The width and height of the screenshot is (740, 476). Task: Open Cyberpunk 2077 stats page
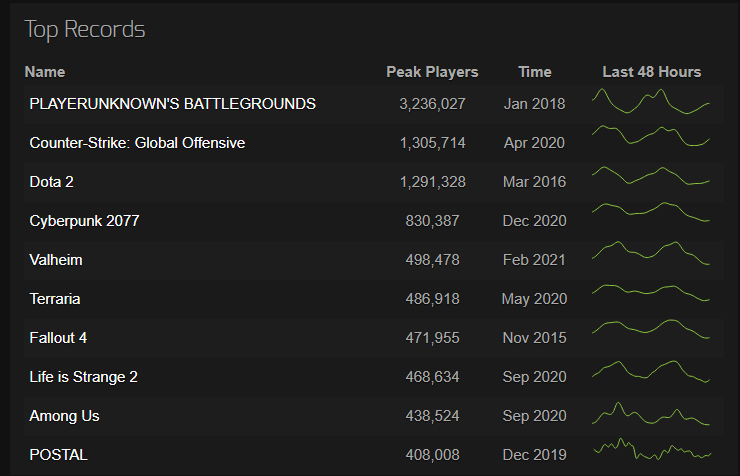tap(84, 221)
